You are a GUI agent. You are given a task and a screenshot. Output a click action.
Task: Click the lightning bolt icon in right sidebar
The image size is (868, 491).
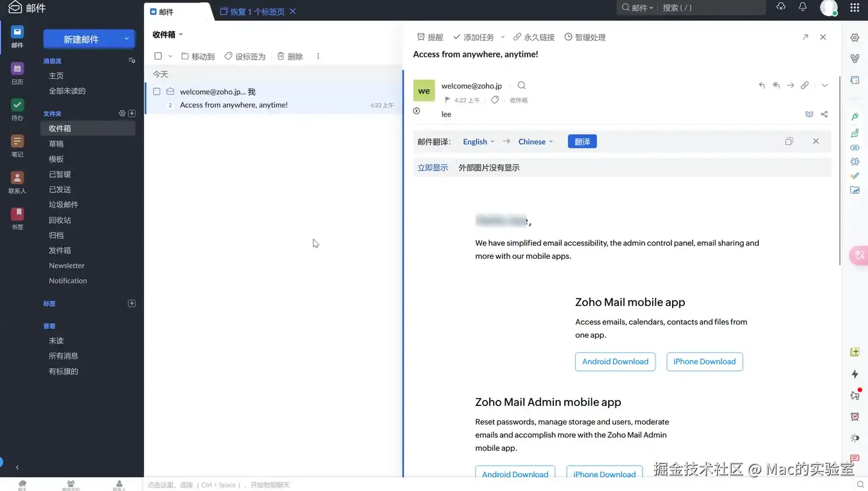pos(855,374)
